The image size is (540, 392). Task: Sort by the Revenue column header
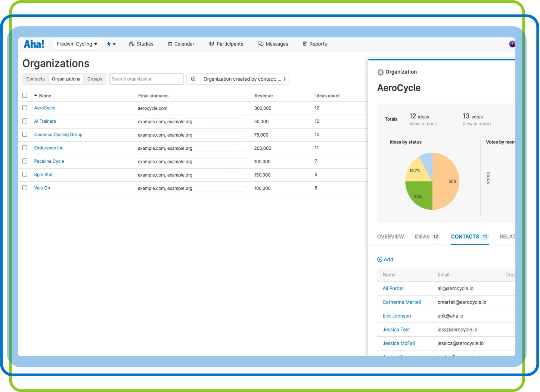pyautogui.click(x=264, y=96)
